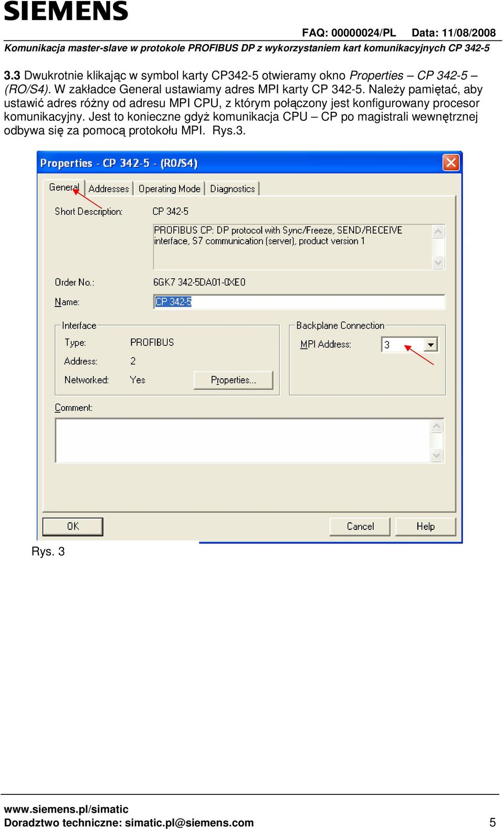
Task: Confirm the dialog with OK
Action: pos(72,526)
